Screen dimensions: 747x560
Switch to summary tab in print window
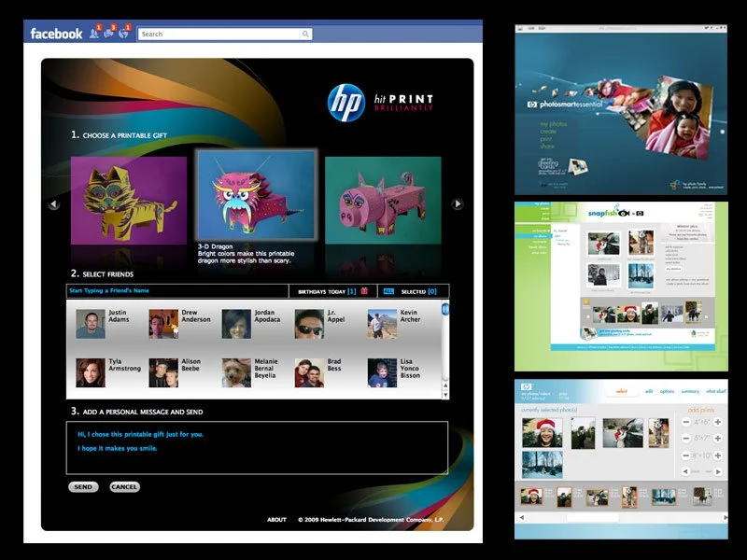point(690,391)
